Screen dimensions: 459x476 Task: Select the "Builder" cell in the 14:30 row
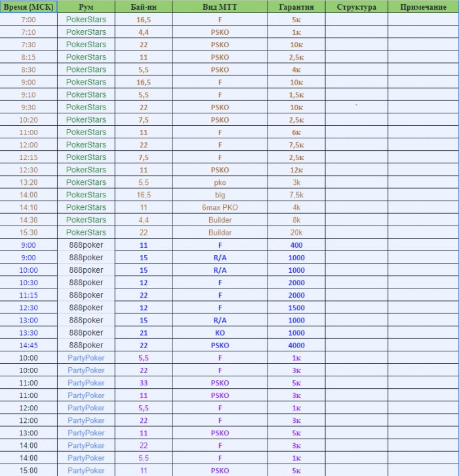[220, 220]
